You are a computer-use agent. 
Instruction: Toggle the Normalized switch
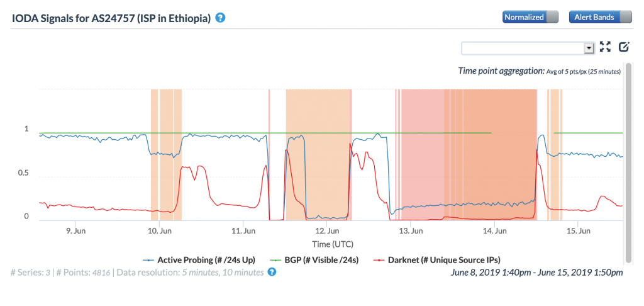coord(530,18)
